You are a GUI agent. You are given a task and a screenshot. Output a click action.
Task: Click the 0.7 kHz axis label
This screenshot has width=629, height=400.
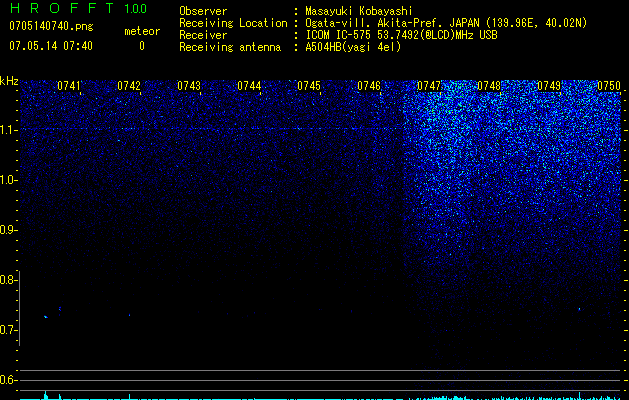tap(8, 330)
